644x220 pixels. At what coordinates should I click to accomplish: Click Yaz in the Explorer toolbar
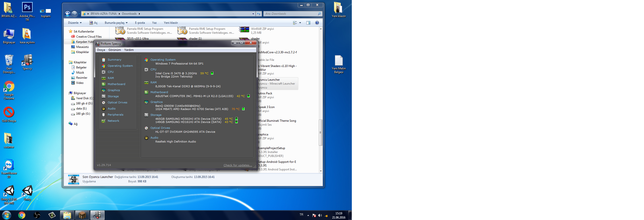click(x=154, y=23)
